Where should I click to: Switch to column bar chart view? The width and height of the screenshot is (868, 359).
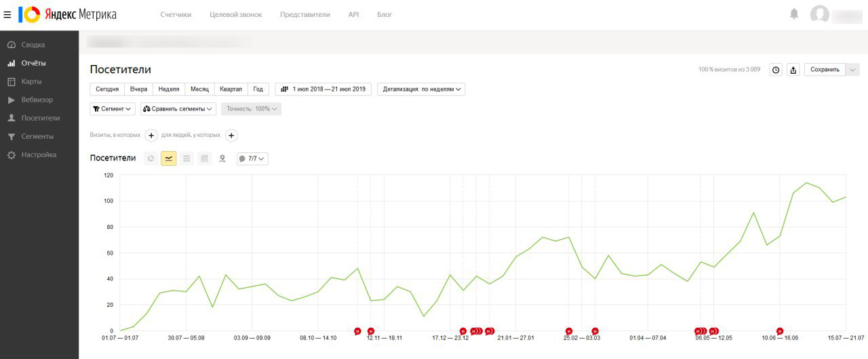(204, 159)
